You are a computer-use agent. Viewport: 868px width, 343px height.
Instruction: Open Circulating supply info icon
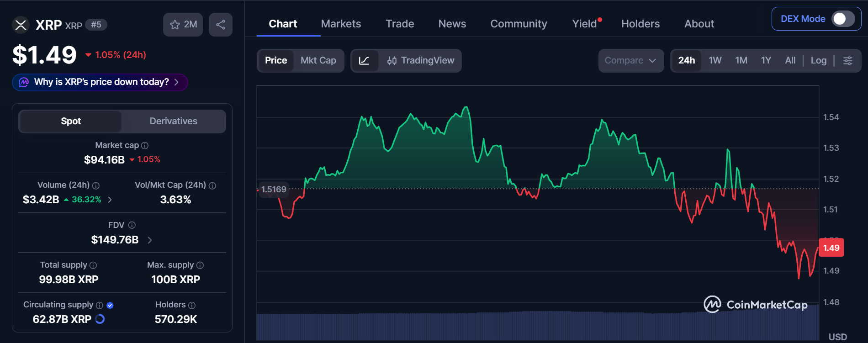100,305
